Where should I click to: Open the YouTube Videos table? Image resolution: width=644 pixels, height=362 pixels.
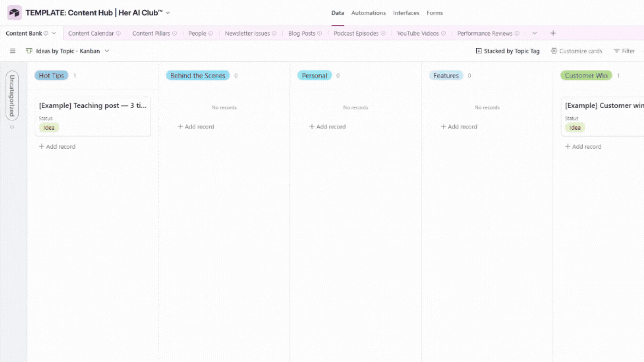[418, 33]
